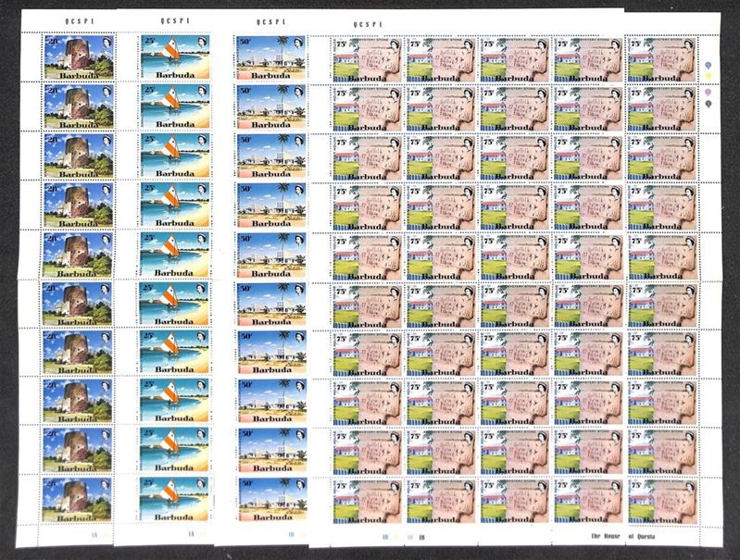Select the QCSPL inscription above the 25c sheet
The image size is (740, 560).
click(x=175, y=20)
